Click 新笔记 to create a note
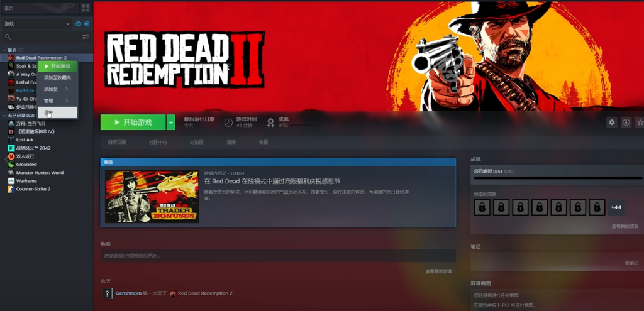Viewport: 644px width, 311px height. pyautogui.click(x=631, y=263)
